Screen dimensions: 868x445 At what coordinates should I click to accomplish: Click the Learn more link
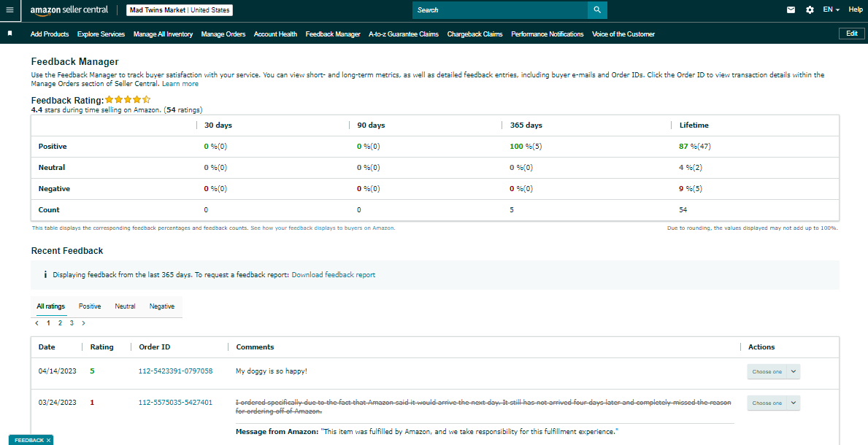click(x=180, y=84)
